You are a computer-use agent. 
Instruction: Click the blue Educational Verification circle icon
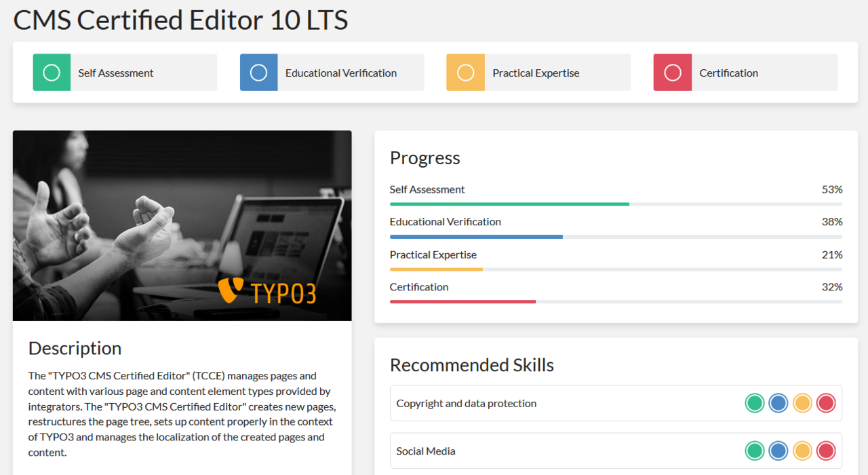(258, 73)
